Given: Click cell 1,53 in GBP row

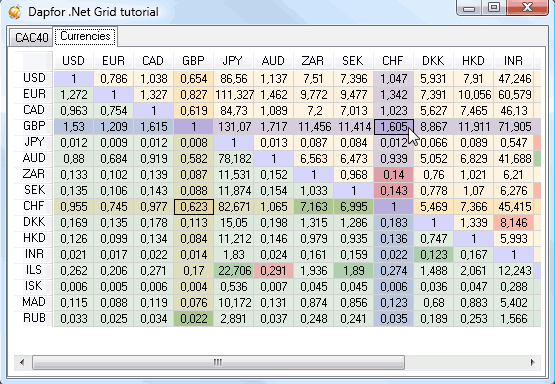Looking at the screenshot, I should click(x=74, y=127).
